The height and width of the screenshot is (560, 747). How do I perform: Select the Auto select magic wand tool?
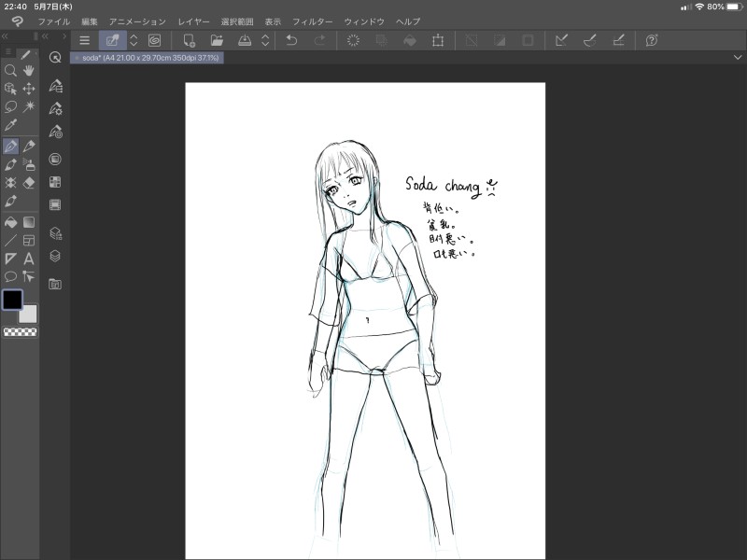[29, 106]
